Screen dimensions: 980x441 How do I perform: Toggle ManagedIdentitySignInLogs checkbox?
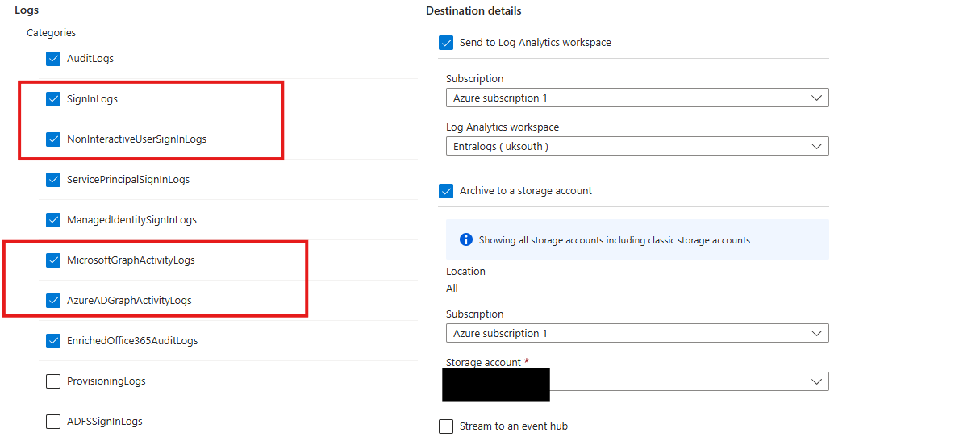(x=53, y=220)
